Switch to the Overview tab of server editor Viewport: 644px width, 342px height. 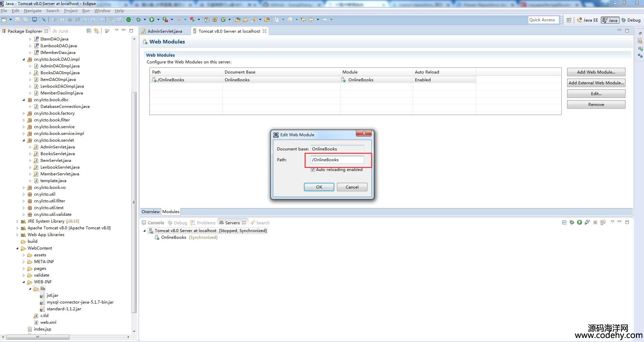click(x=150, y=212)
